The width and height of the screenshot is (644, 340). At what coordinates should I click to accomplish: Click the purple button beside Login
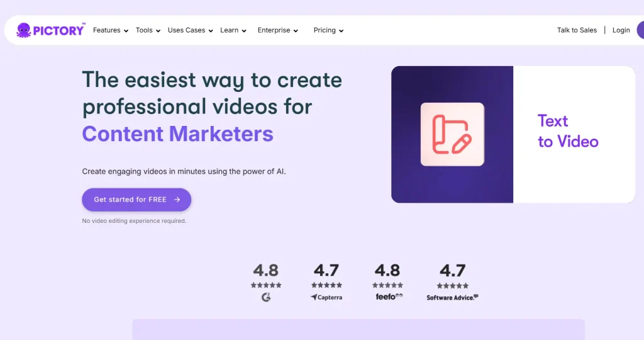point(640,30)
